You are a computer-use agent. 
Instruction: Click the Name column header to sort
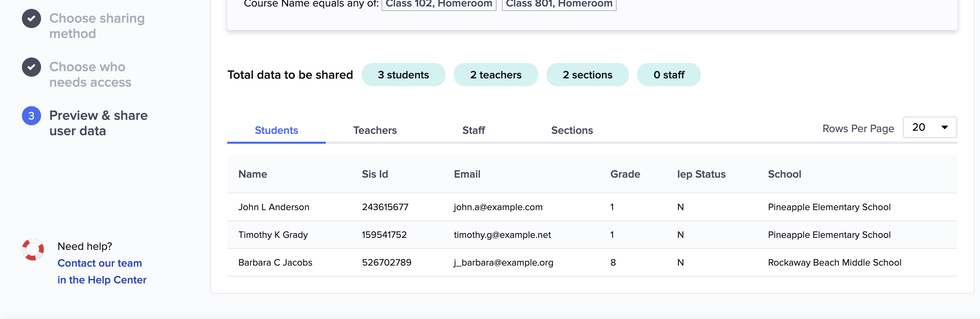point(253,174)
